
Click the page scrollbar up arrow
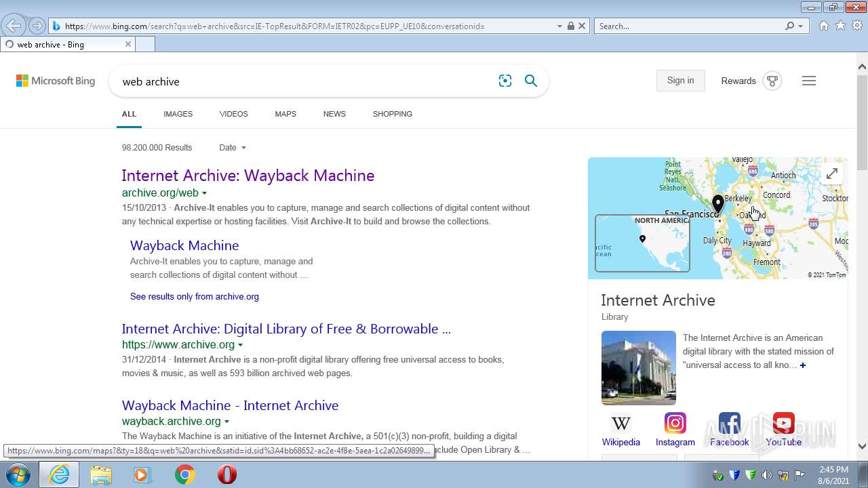pyautogui.click(x=862, y=66)
